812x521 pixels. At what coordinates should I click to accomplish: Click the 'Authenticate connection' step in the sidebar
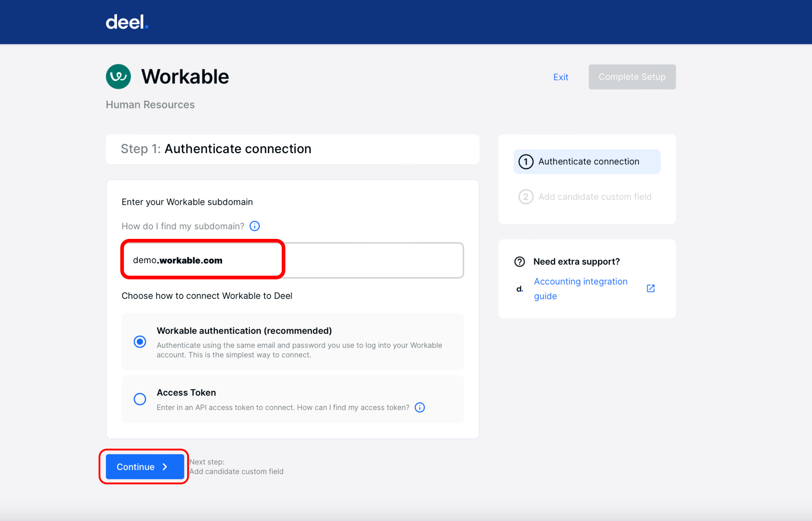pos(588,161)
